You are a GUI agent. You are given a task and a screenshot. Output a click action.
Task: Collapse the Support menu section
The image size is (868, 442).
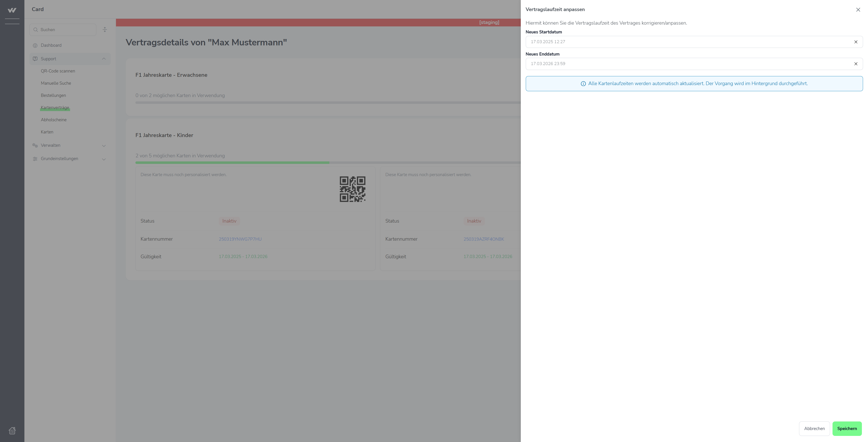[104, 59]
